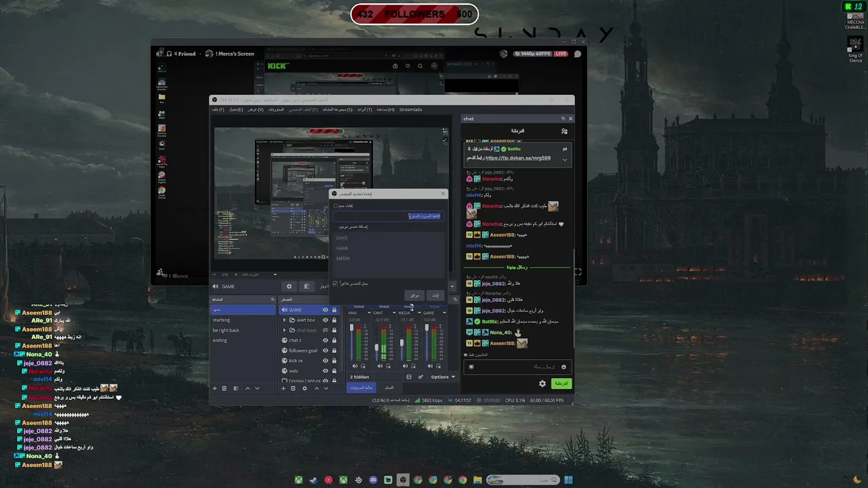
Task: Hide the vots source
Action: [325, 371]
